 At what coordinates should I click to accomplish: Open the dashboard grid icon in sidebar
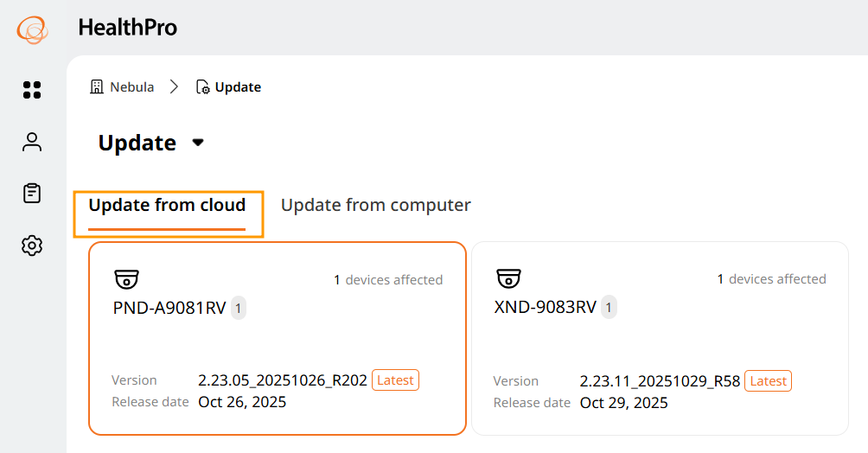[32, 90]
